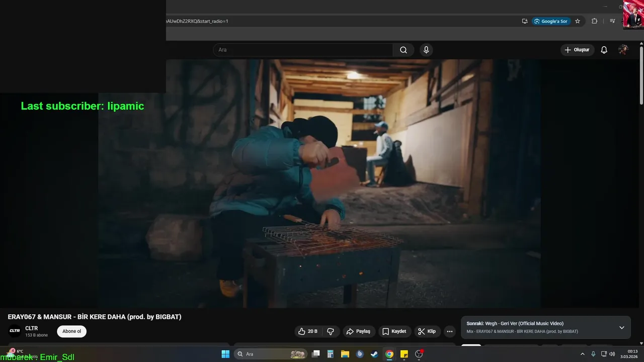The image size is (644, 362).
Task: Open volume control speaker icon
Action: tap(612, 354)
